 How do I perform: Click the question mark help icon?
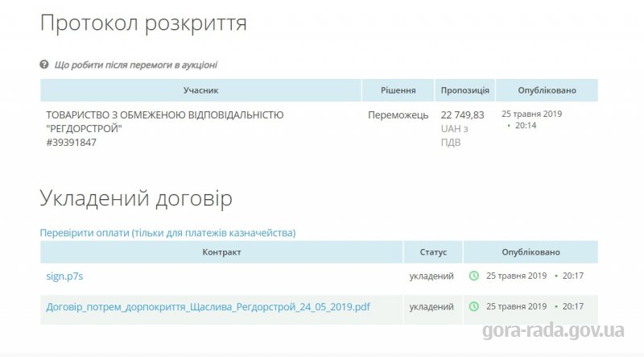coord(44,64)
